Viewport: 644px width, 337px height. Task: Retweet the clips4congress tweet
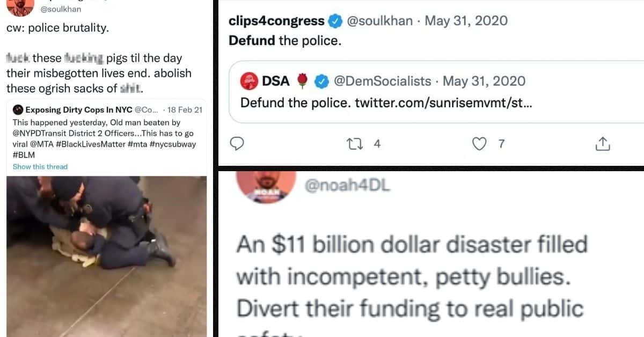[354, 143]
